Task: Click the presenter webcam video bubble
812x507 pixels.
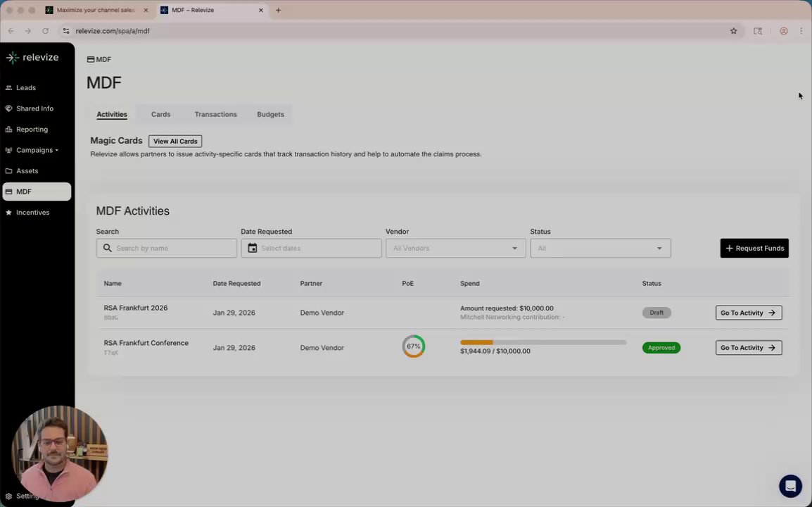Action: pos(60,453)
